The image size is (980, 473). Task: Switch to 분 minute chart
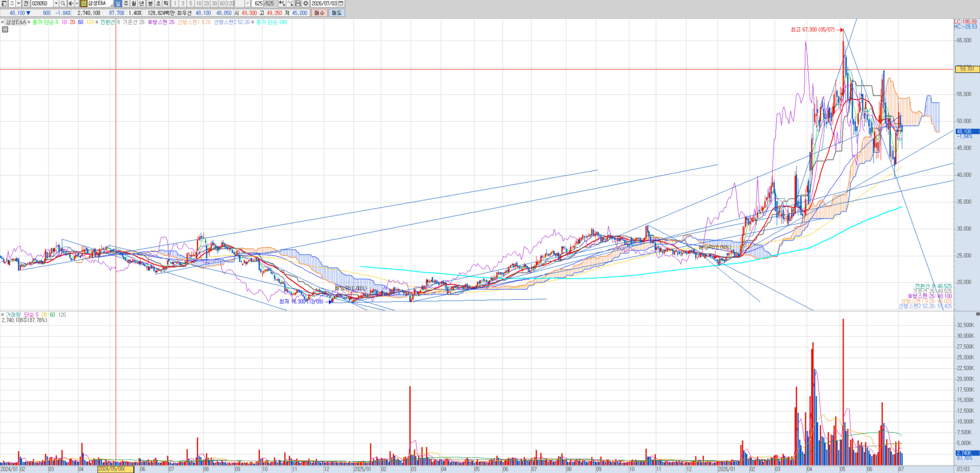pos(150,3)
